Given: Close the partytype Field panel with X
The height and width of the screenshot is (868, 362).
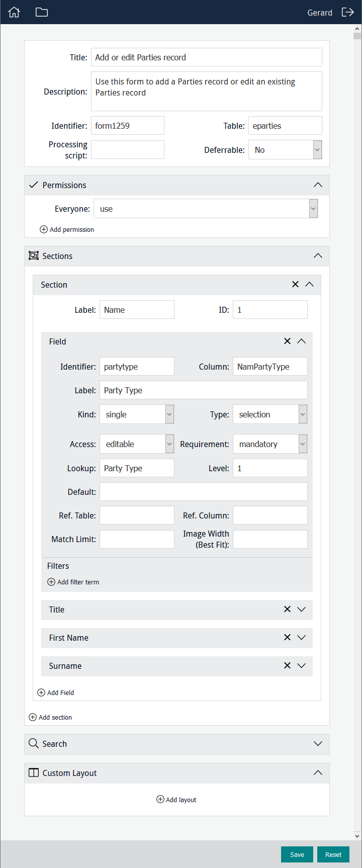Looking at the screenshot, I should coord(287,341).
